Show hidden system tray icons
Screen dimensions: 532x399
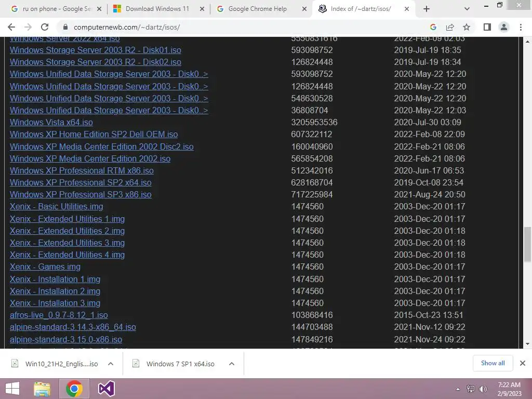pos(458,389)
